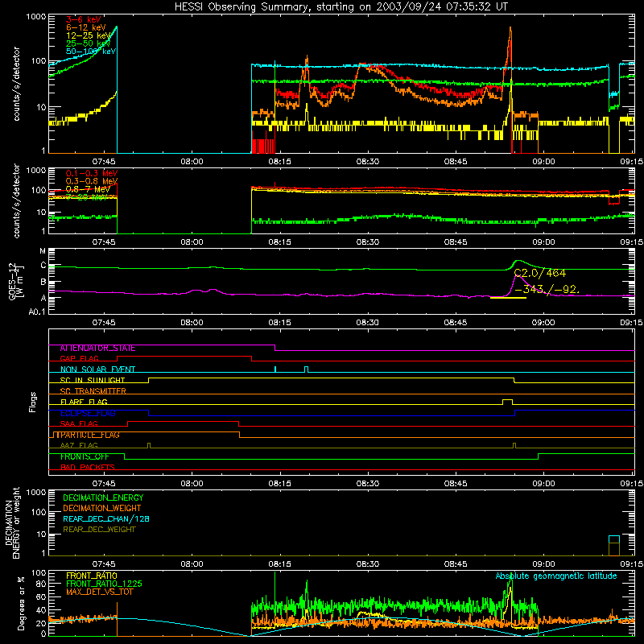Click the FLARE_FLAG label

[x=84, y=402]
